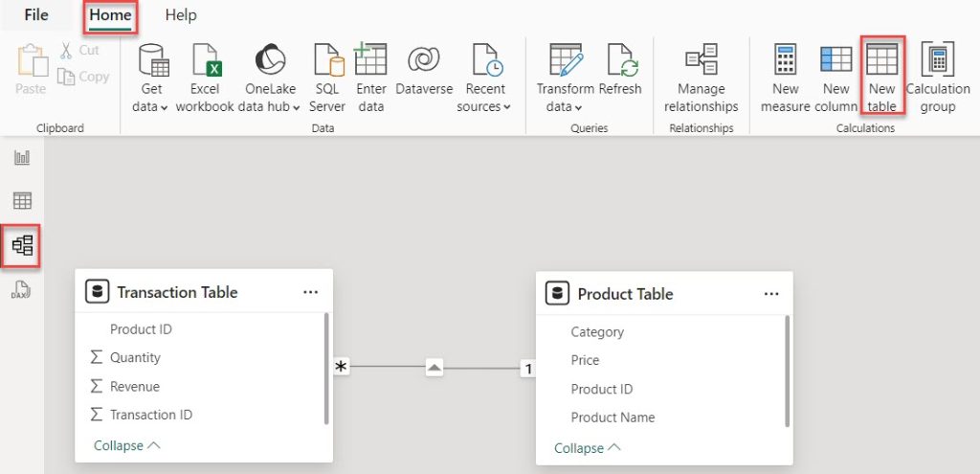Click the Transaction Table scrollbar
The width and height of the screenshot is (980, 474).
[326, 369]
